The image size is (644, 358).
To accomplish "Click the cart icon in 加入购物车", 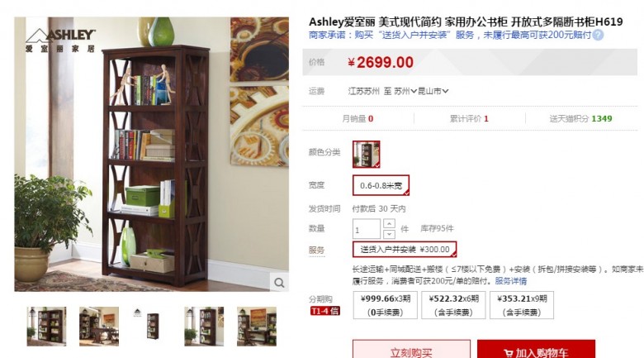I will point(508,353).
